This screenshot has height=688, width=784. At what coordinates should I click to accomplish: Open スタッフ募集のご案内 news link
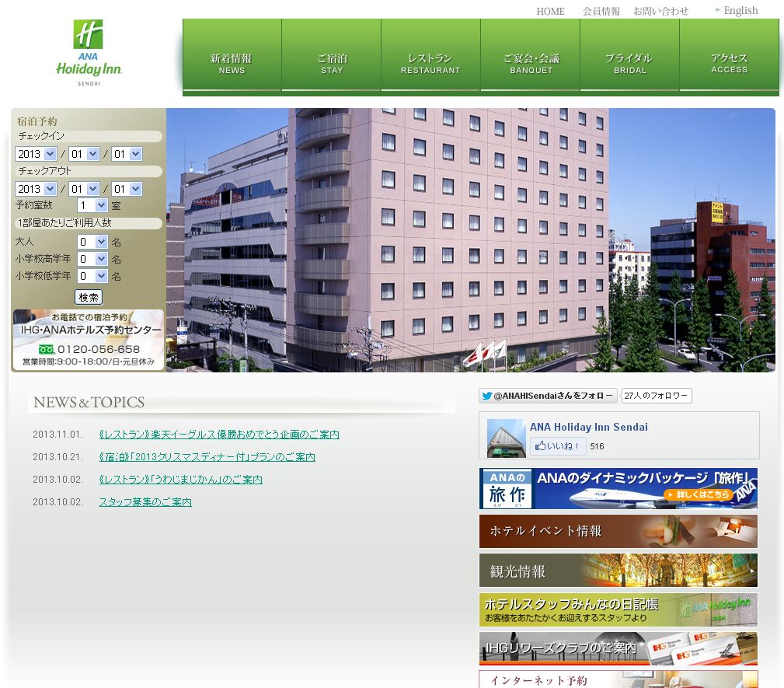coord(145,502)
